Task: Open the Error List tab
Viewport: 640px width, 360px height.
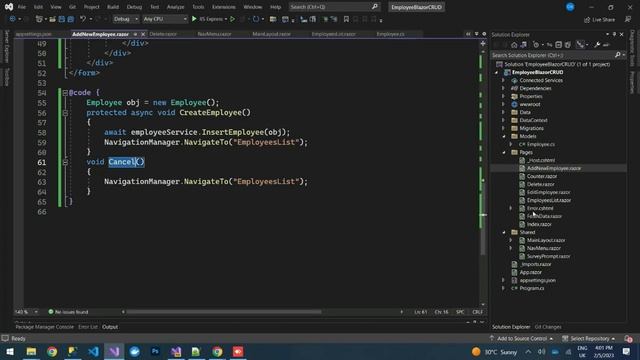Action: [x=88, y=327]
